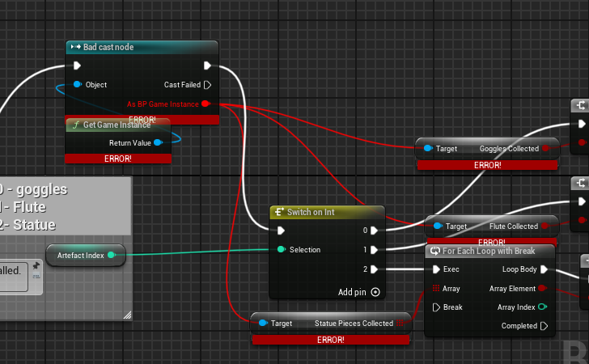Click the comment box resize handle
Image resolution: width=589 pixels, height=364 pixels.
[126, 315]
